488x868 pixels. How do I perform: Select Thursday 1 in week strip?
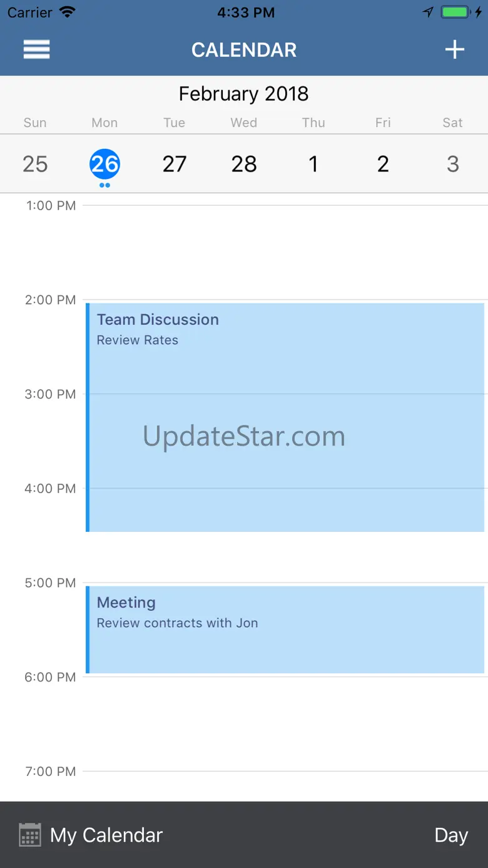(x=313, y=164)
